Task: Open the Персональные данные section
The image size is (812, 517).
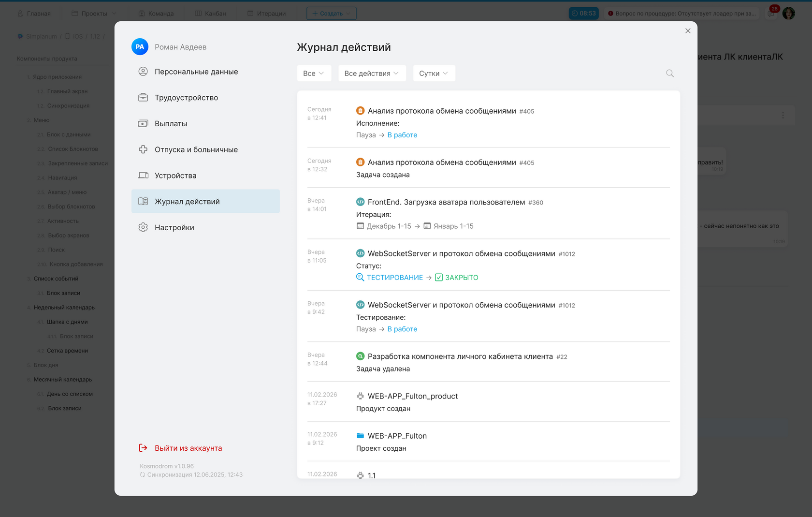Action: point(196,72)
